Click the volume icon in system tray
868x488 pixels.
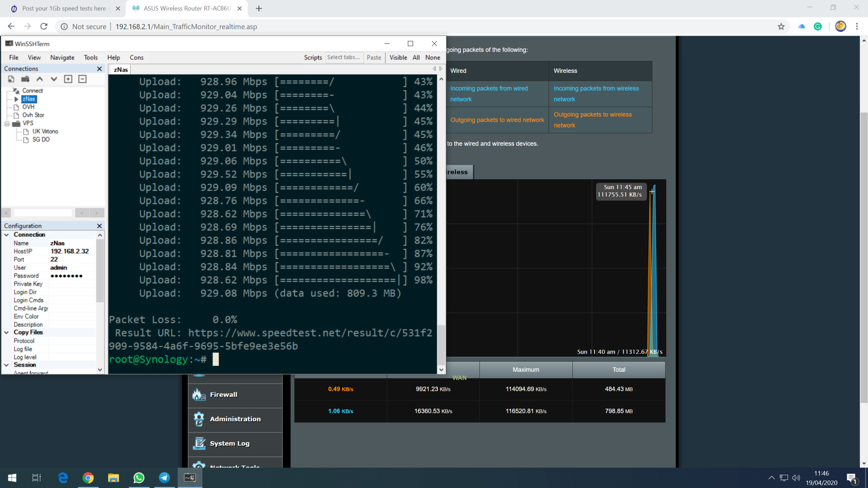point(796,478)
